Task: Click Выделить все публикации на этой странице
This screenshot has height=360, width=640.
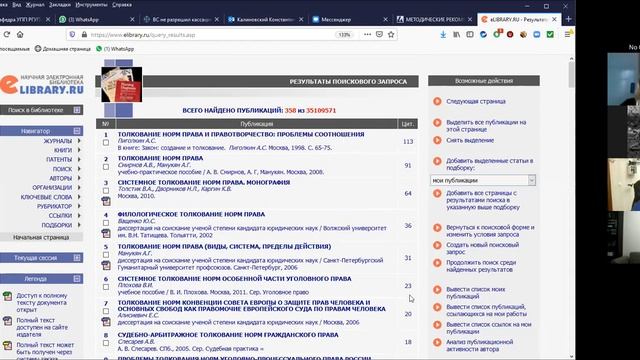Action: [x=486, y=126]
